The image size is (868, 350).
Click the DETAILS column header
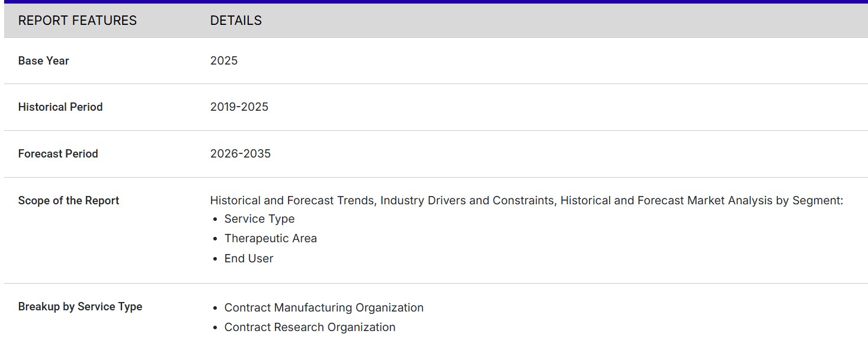coord(236,21)
